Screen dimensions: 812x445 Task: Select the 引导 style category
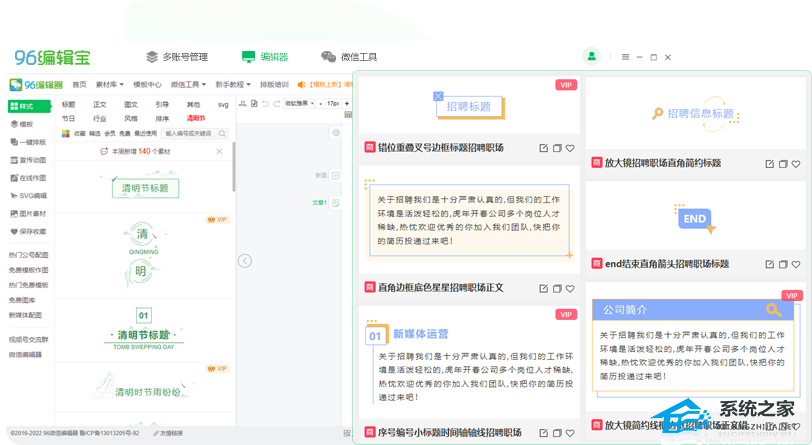(x=162, y=105)
